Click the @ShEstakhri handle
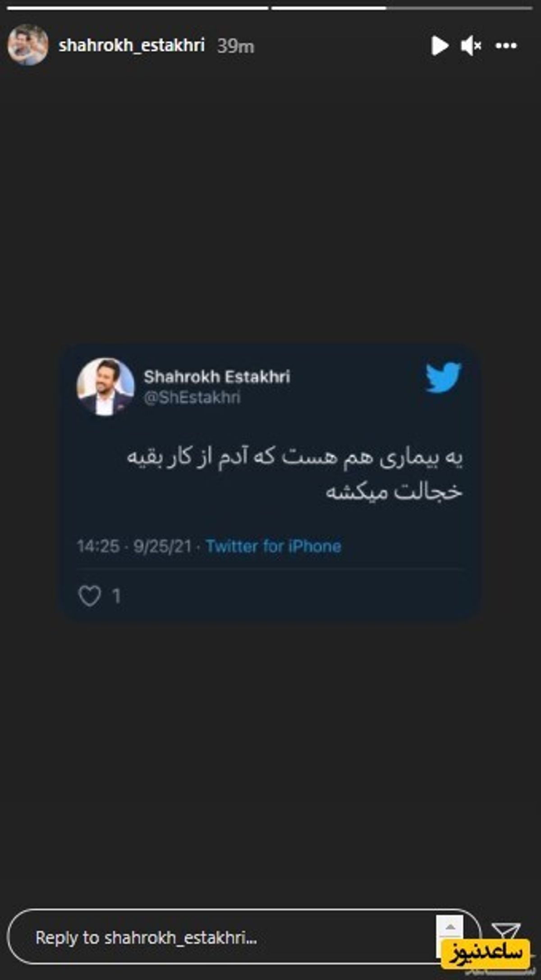 192,398
